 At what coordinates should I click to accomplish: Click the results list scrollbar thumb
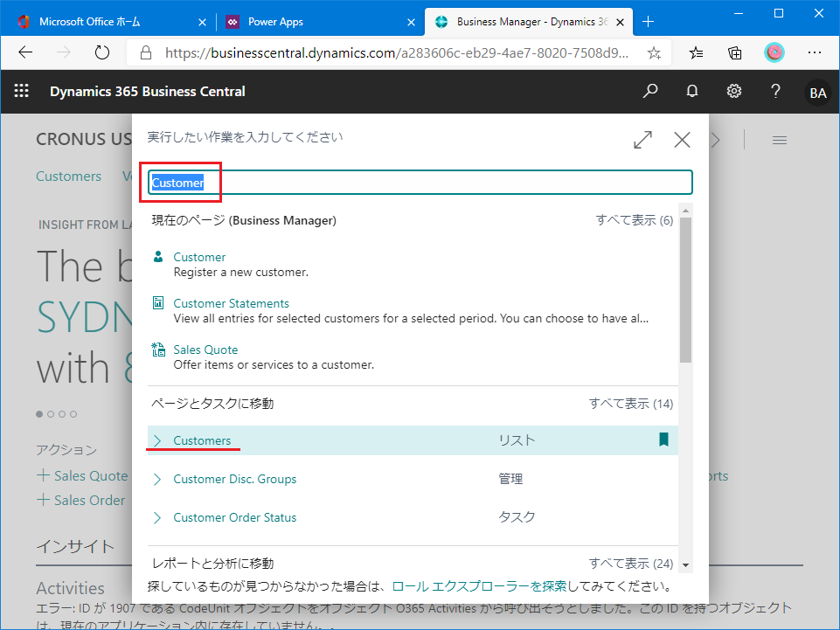[685, 290]
